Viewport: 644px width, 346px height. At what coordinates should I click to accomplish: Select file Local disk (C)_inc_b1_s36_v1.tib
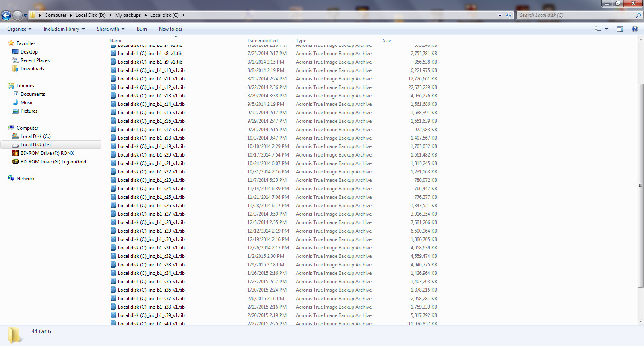[151, 290]
